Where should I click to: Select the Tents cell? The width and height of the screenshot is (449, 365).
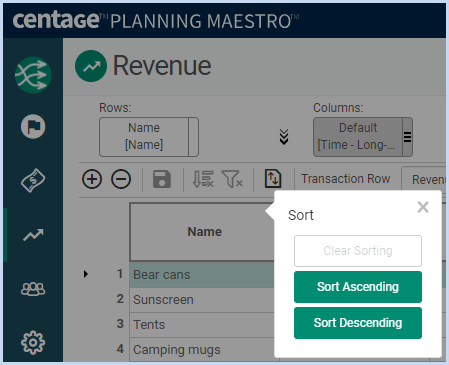pos(202,325)
